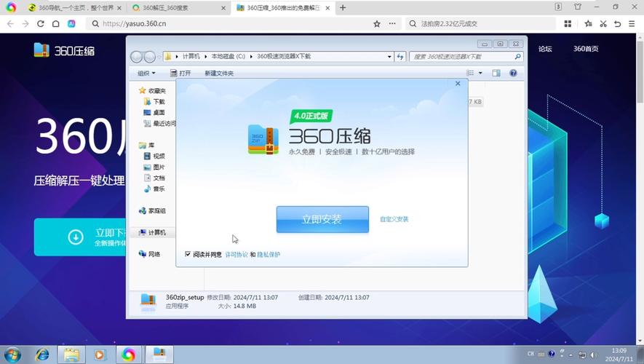Image resolution: width=644 pixels, height=364 pixels.
Task: Open the 组织 dropdown in Explorer
Action: tap(146, 73)
